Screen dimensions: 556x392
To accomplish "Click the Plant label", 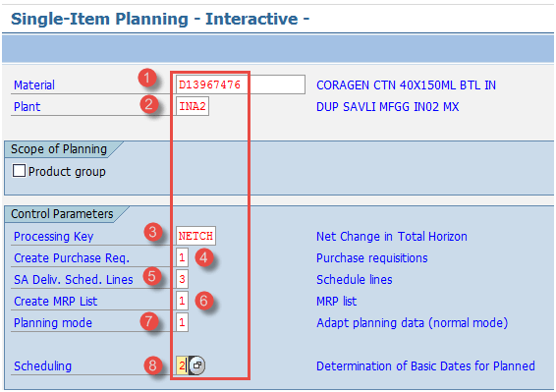I will (27, 107).
